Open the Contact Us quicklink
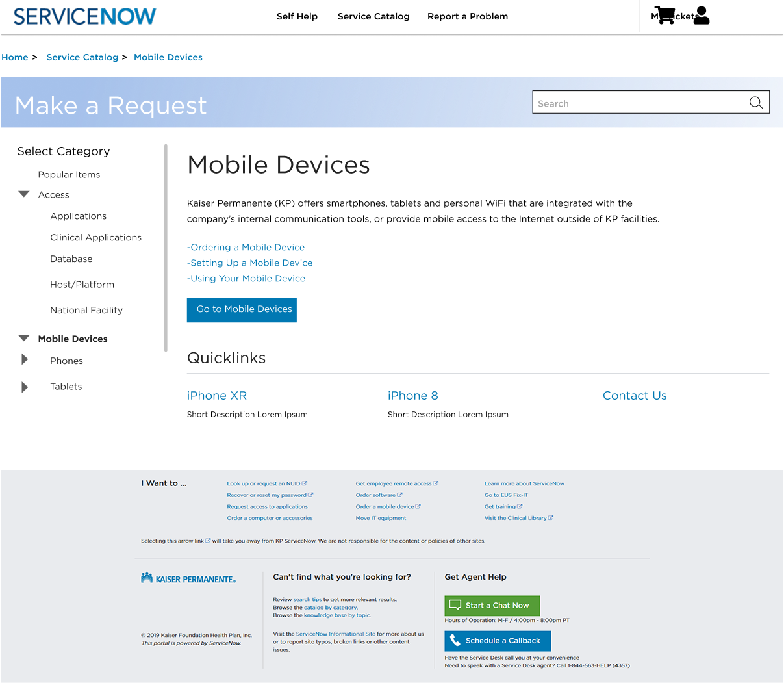The image size is (784, 683). (635, 396)
